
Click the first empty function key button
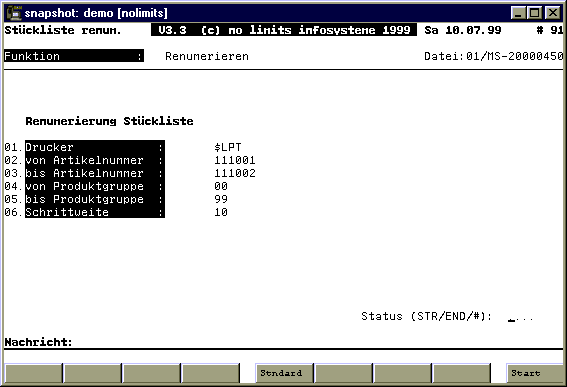[34, 373]
